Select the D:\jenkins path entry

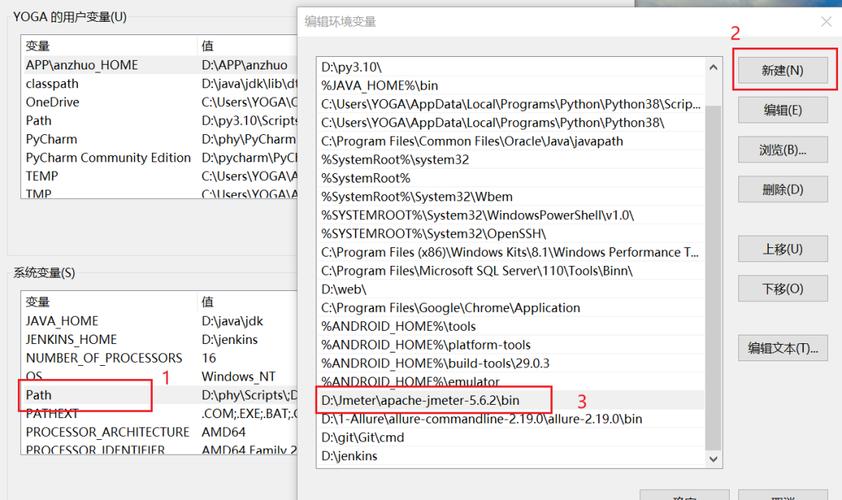(x=349, y=456)
